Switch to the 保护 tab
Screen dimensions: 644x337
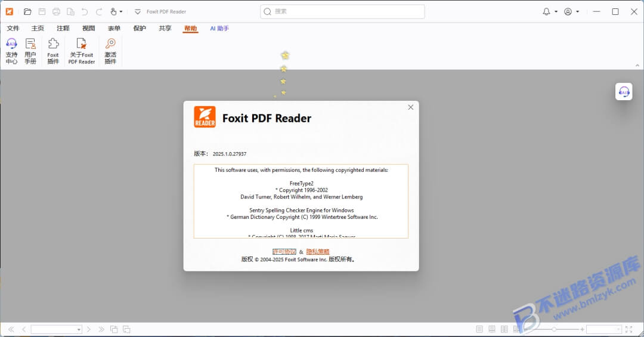(x=139, y=28)
